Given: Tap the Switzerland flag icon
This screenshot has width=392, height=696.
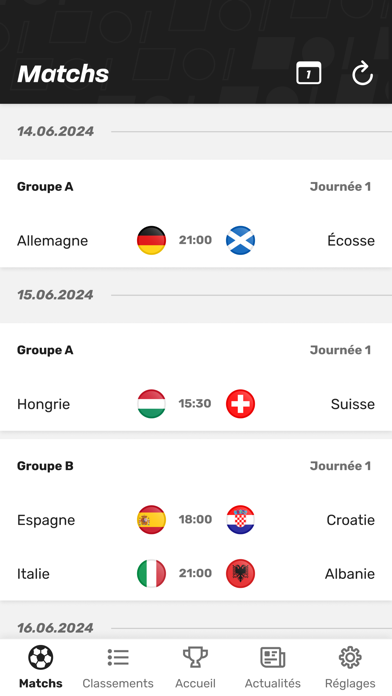Looking at the screenshot, I should coord(240,403).
